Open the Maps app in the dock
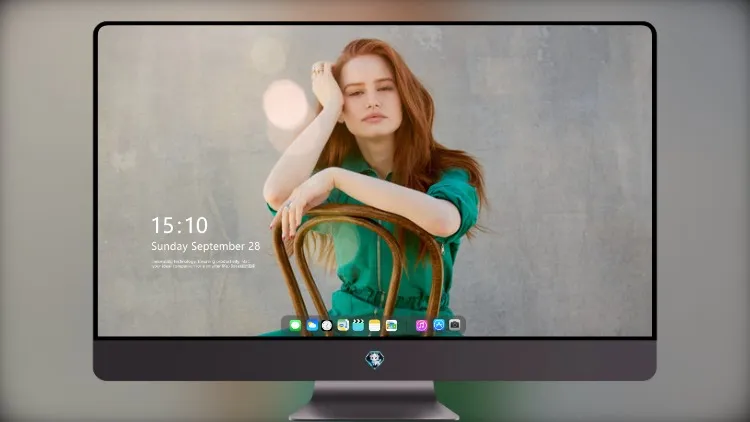 [x=343, y=325]
